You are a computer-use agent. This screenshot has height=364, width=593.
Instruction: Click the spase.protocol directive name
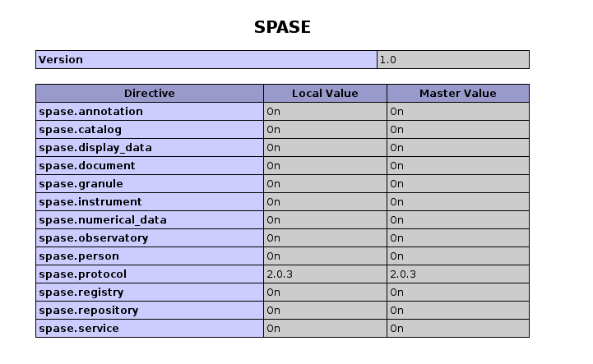coord(82,274)
